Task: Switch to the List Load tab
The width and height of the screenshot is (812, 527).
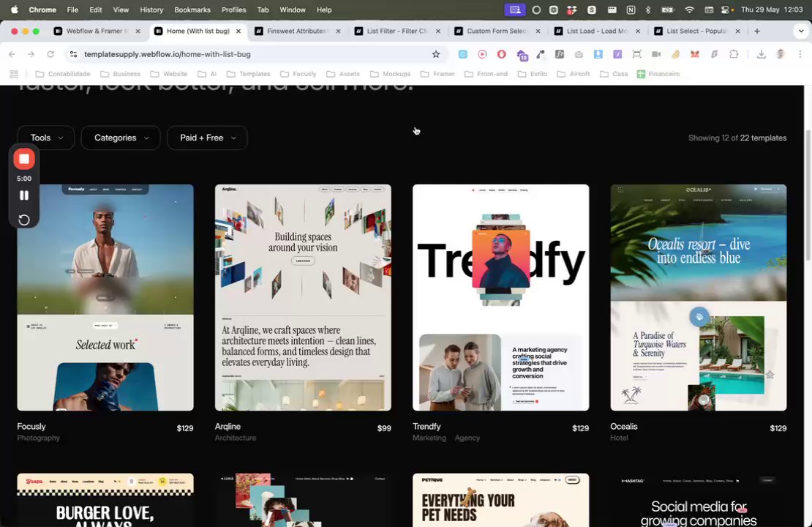Action: click(597, 31)
